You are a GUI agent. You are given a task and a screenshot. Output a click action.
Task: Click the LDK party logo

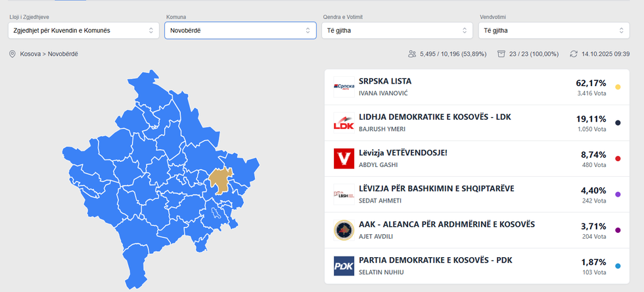344,122
